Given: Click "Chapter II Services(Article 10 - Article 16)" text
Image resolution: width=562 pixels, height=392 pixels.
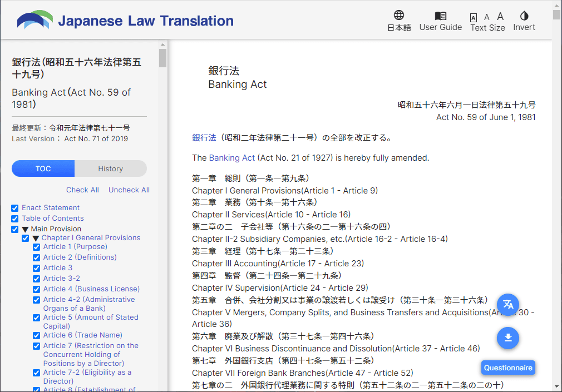Looking at the screenshot, I should (x=272, y=214).
